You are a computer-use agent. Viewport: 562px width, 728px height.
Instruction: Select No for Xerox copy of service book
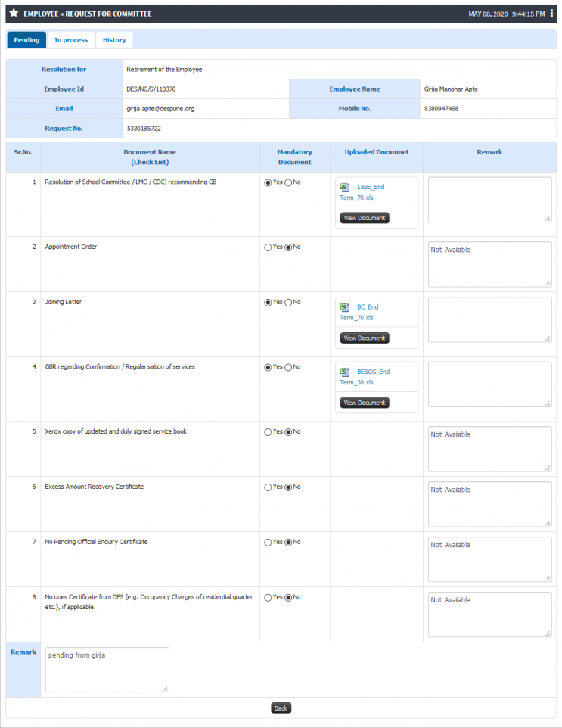288,432
